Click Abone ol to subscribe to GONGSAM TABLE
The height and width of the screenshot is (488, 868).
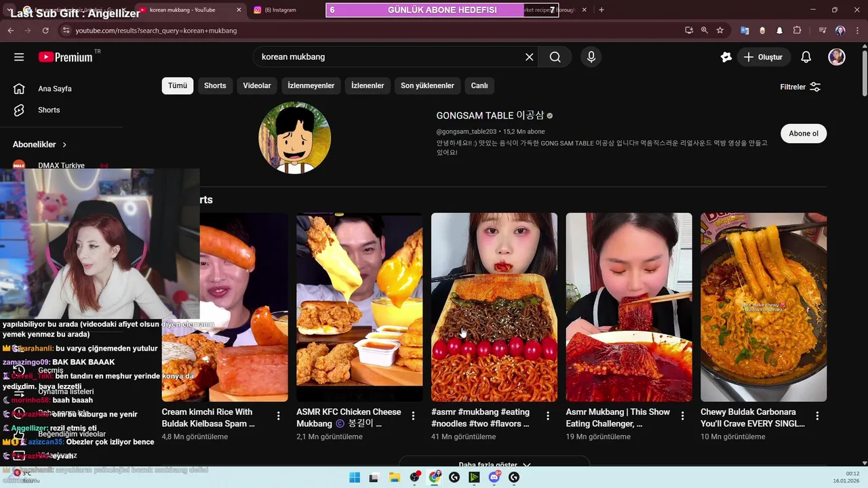pyautogui.click(x=804, y=134)
